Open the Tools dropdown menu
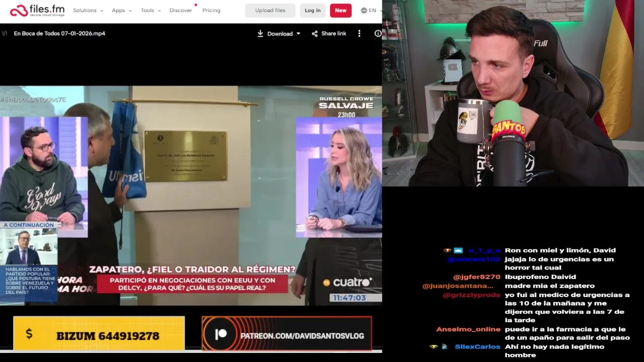Image resolution: width=644 pixels, height=362 pixels. 150,10
